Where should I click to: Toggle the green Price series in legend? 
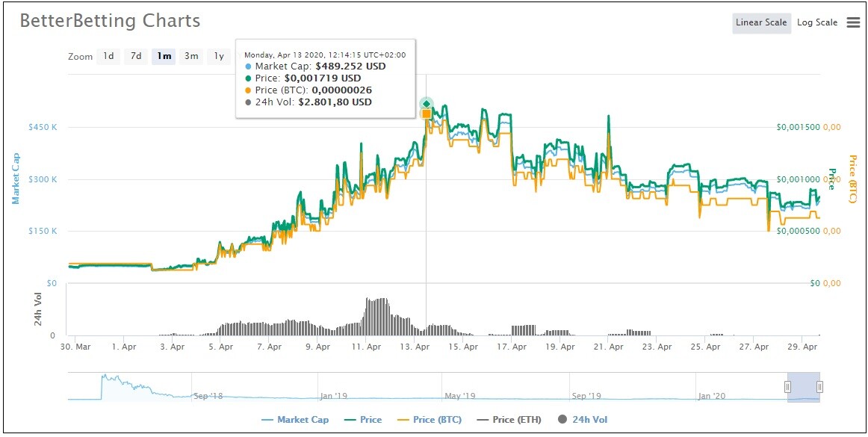pyautogui.click(x=362, y=420)
